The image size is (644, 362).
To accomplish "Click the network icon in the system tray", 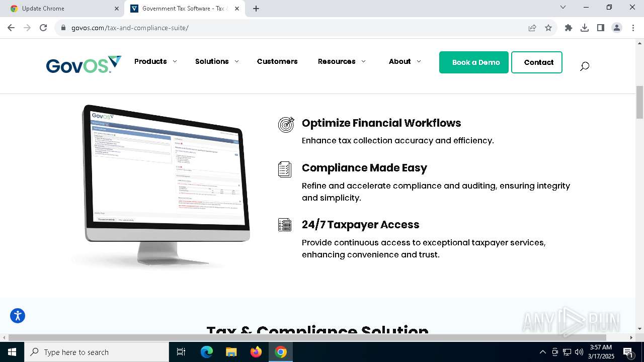I will tap(567, 352).
